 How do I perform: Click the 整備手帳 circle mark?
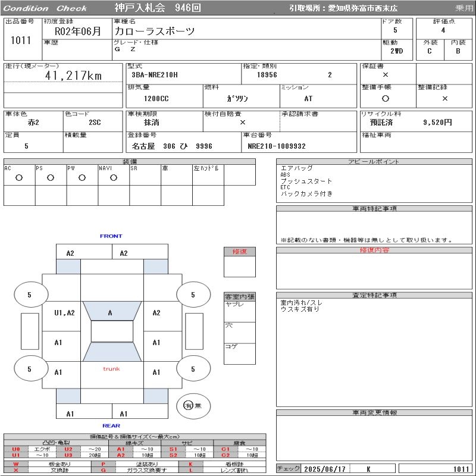click(x=386, y=99)
